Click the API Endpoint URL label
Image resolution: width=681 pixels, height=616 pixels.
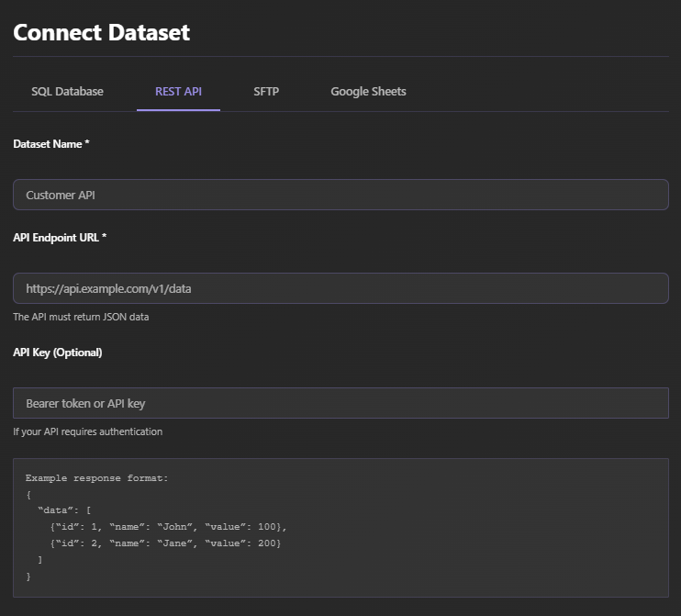click(x=60, y=238)
